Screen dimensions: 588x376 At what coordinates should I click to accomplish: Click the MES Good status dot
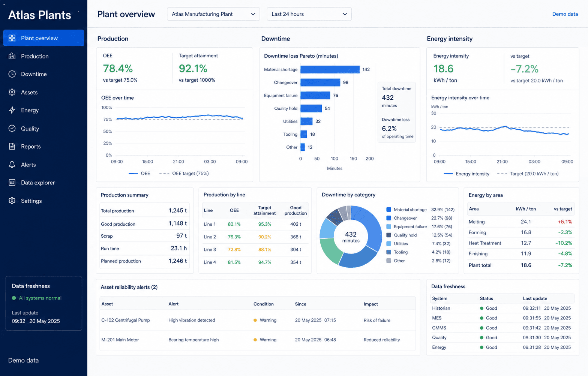pos(481,318)
